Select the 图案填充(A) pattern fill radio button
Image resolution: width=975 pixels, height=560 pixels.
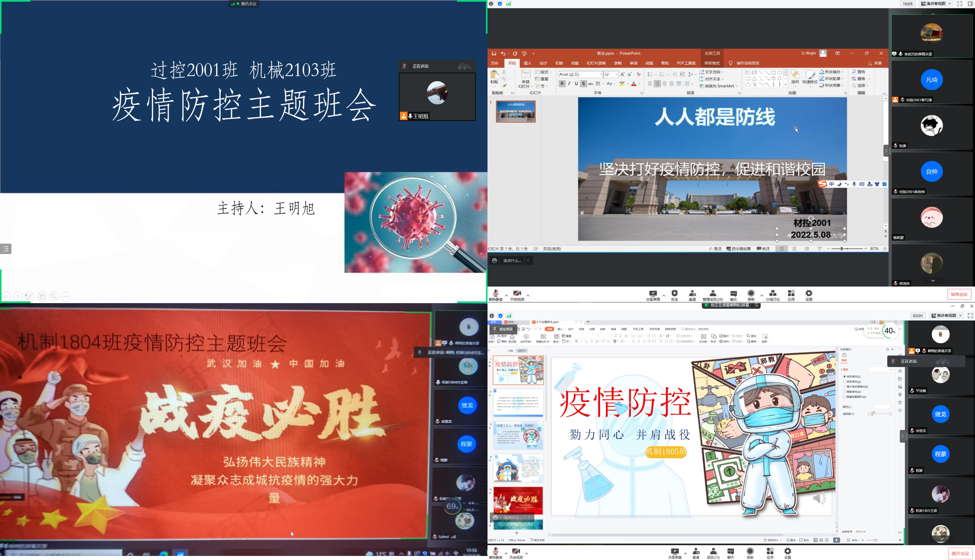pyautogui.click(x=845, y=392)
